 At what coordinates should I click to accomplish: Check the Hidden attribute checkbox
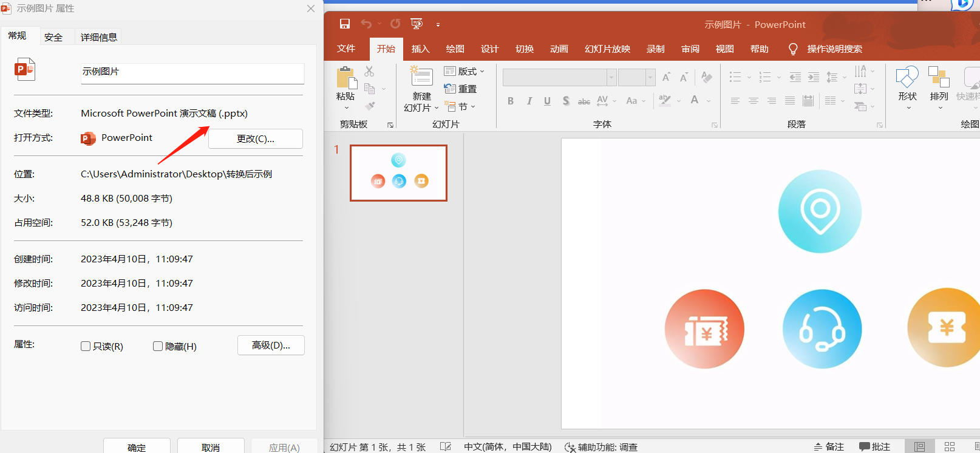tap(158, 346)
